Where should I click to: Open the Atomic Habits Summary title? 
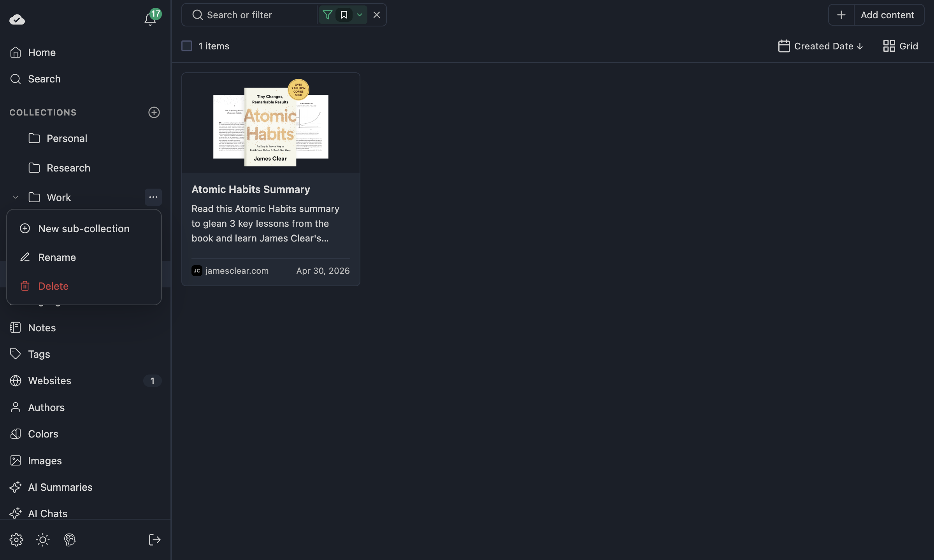251,189
